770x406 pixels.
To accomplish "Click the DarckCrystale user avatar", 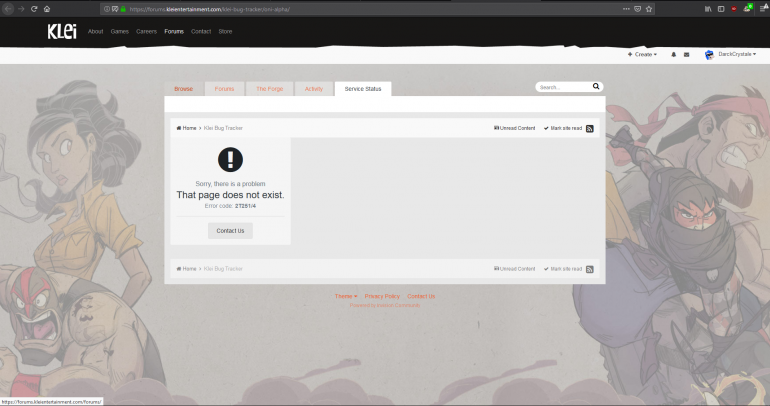I will pos(709,54).
